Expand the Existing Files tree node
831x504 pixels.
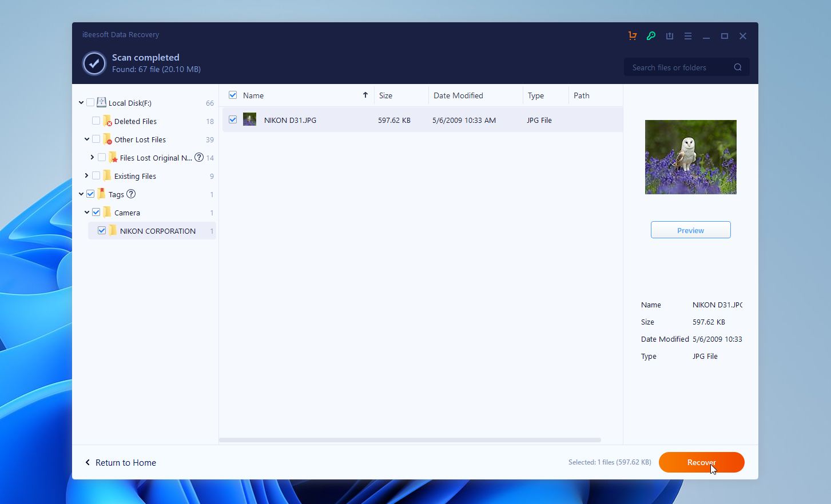(x=86, y=175)
